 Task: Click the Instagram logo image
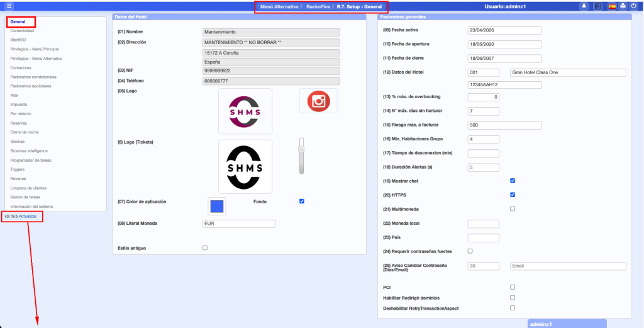coord(318,101)
